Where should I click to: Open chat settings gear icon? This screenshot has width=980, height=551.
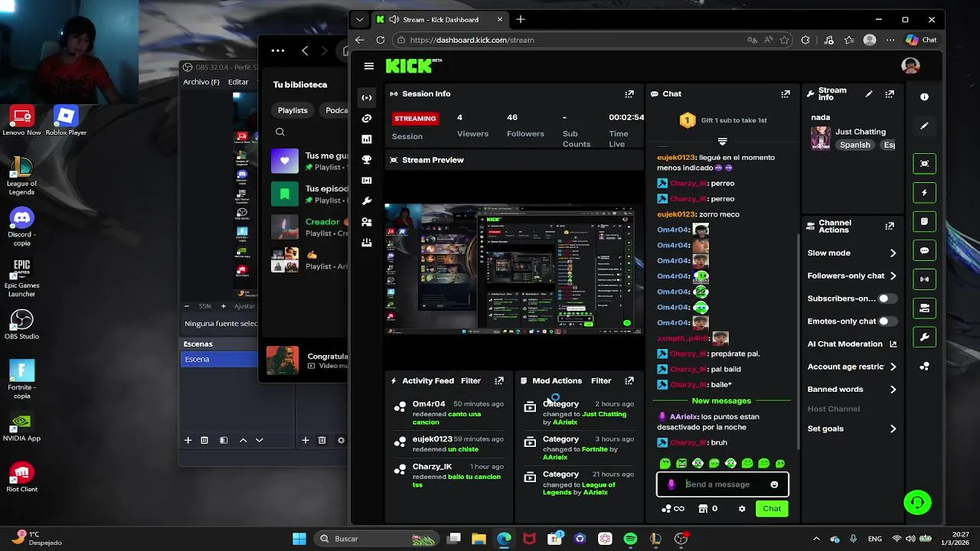pos(742,509)
